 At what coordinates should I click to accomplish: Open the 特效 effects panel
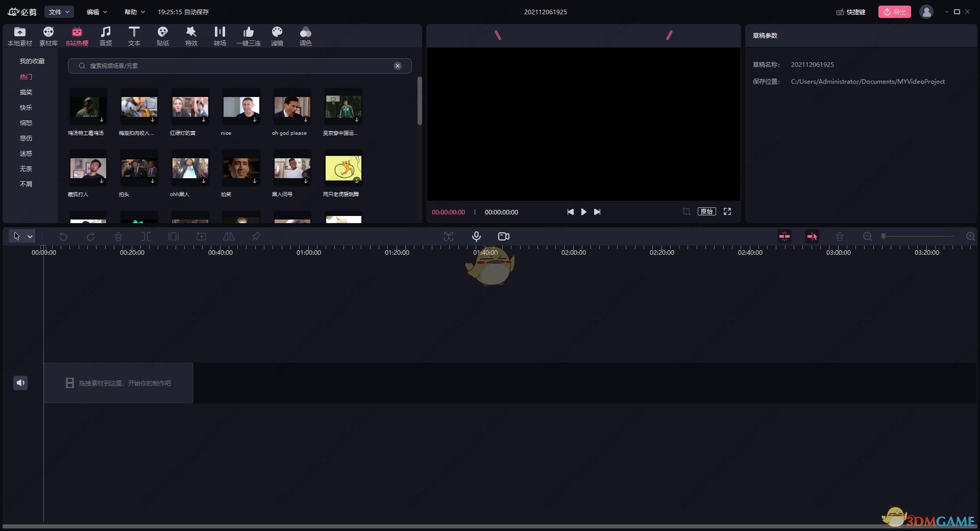pyautogui.click(x=191, y=36)
